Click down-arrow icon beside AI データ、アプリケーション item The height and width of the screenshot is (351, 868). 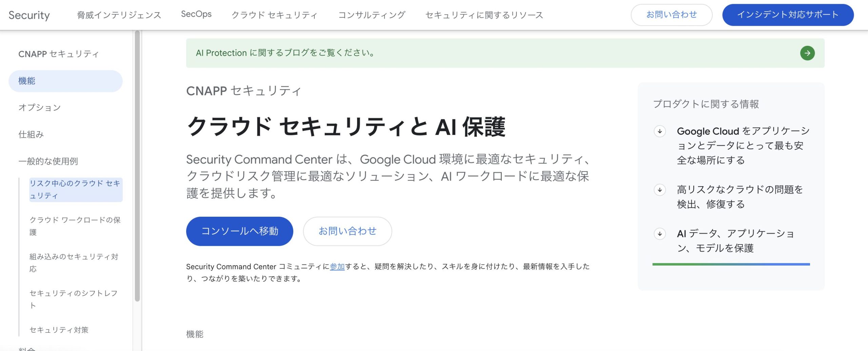(660, 234)
